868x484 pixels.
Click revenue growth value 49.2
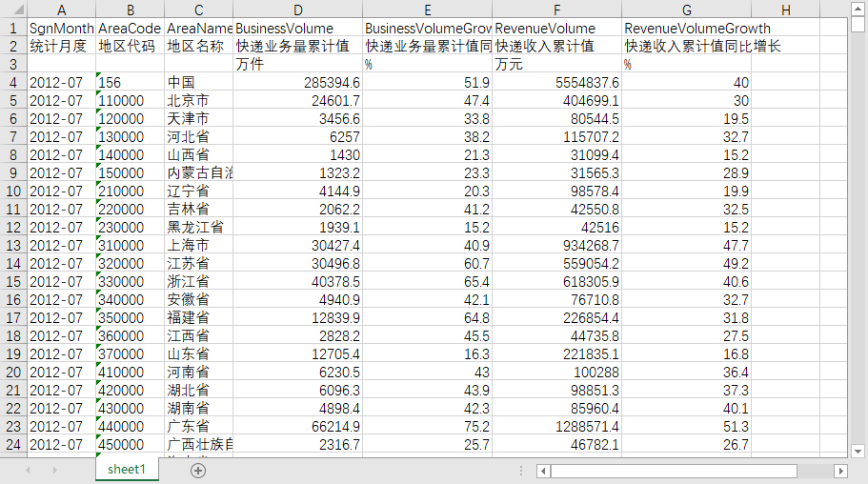tap(686, 264)
